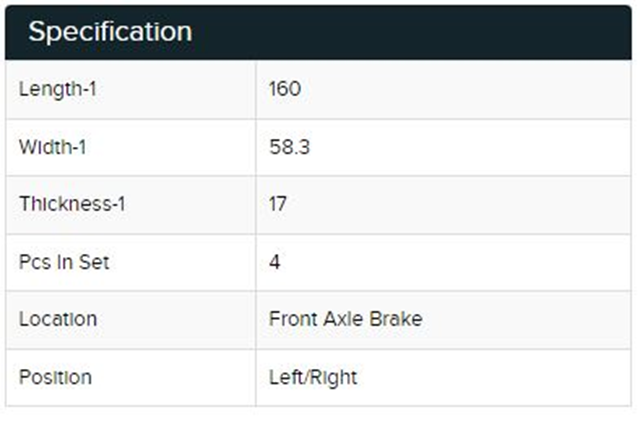Select the Length-1 label cell
Image resolution: width=640 pixels, height=423 pixels.
pyautogui.click(x=58, y=89)
